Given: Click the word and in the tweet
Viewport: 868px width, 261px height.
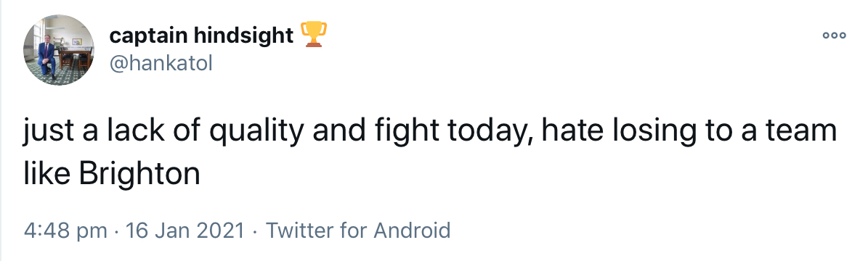Looking at the screenshot, I should click(336, 133).
